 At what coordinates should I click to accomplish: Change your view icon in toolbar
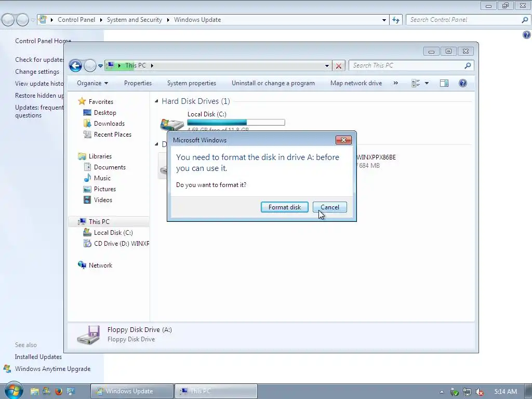click(x=416, y=83)
